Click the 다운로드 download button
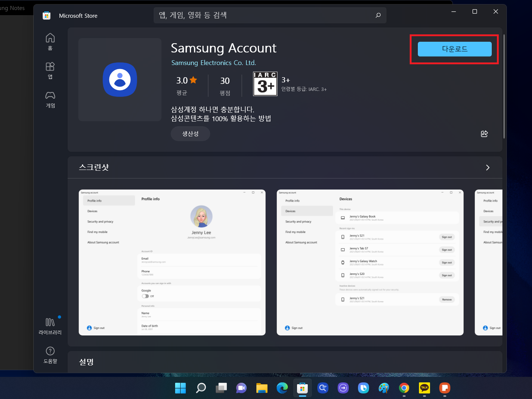This screenshot has width=532, height=399. [455, 49]
